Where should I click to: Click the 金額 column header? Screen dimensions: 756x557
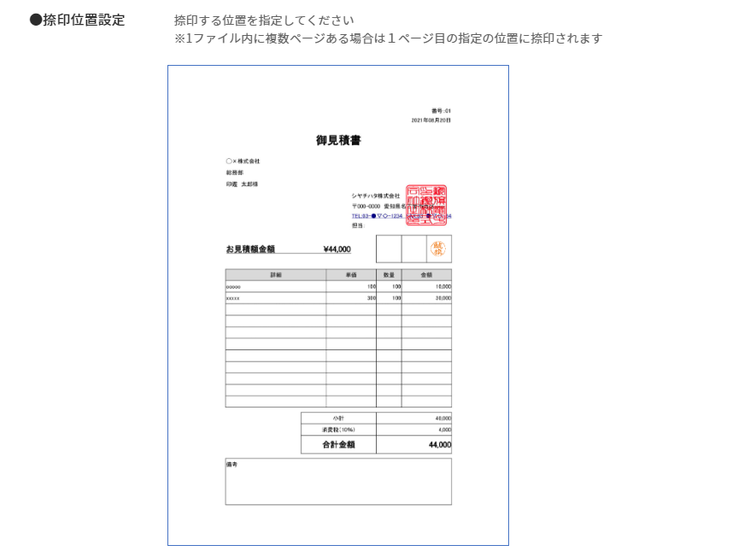tap(427, 275)
